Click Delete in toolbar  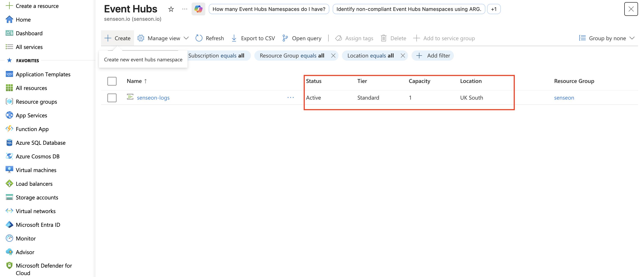[x=393, y=38]
